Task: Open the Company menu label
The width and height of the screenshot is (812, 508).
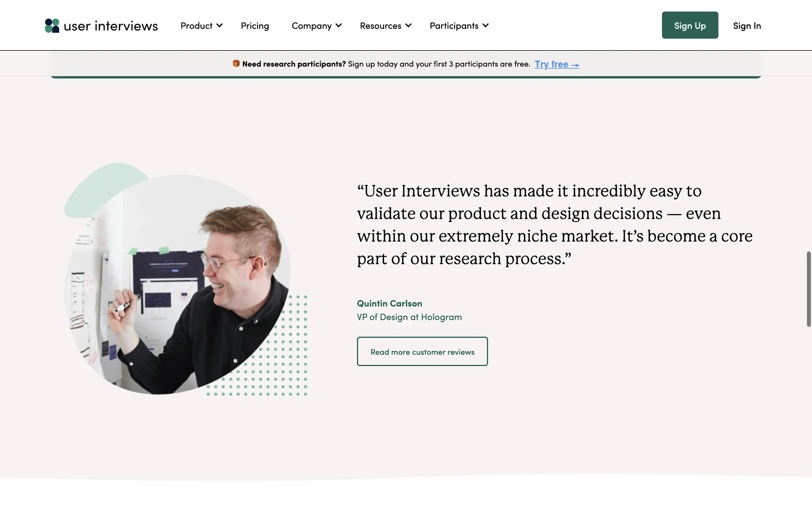Action: pos(311,26)
